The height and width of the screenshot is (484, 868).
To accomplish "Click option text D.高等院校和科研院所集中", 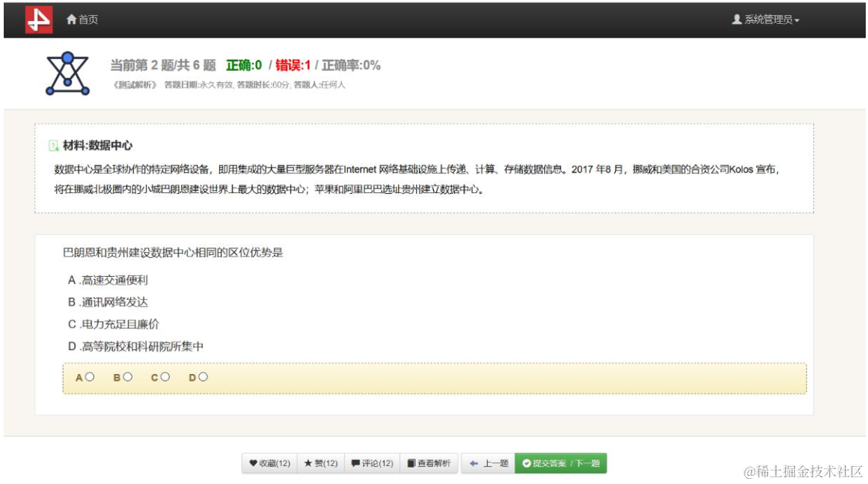I will (x=135, y=346).
